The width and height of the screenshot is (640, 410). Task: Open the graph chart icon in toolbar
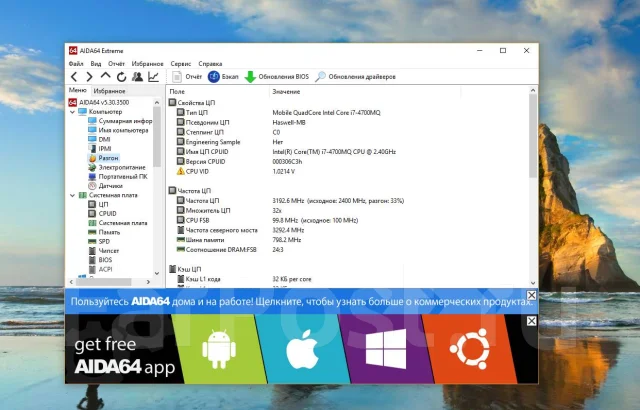[x=153, y=77]
